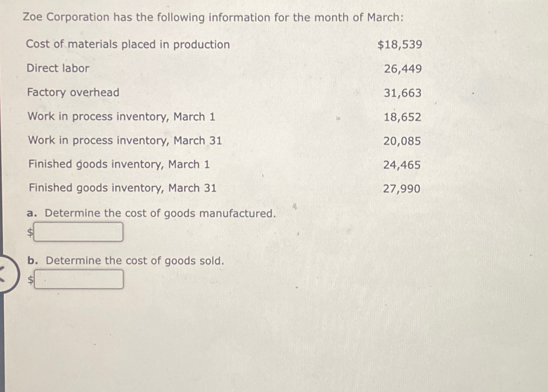
Task: Click the Finished goods inventory, March 31 label
Action: pos(122,188)
